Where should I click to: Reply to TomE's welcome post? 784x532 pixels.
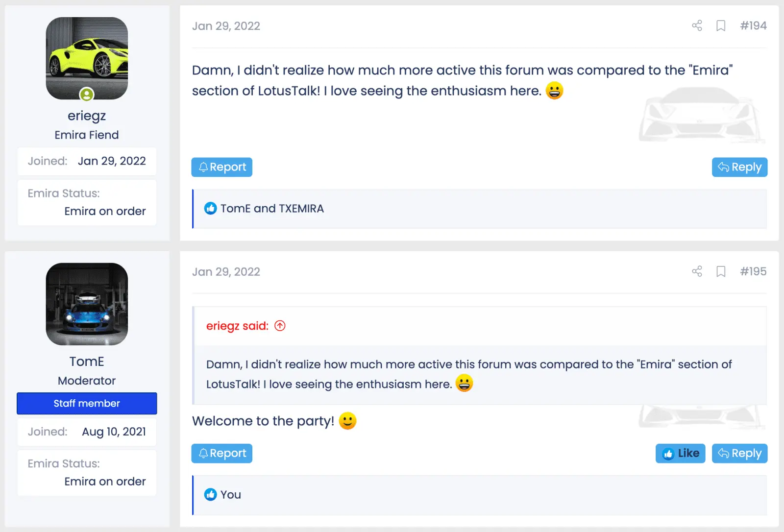(739, 454)
